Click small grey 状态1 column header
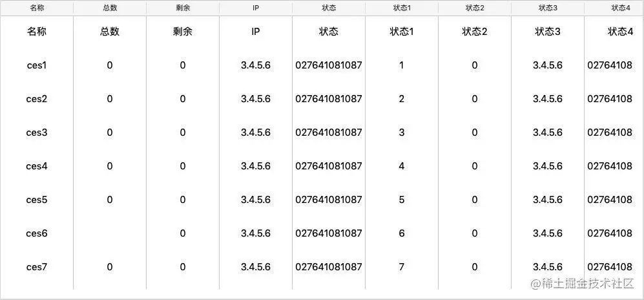Image resolution: width=644 pixels, height=300 pixels. [x=401, y=8]
